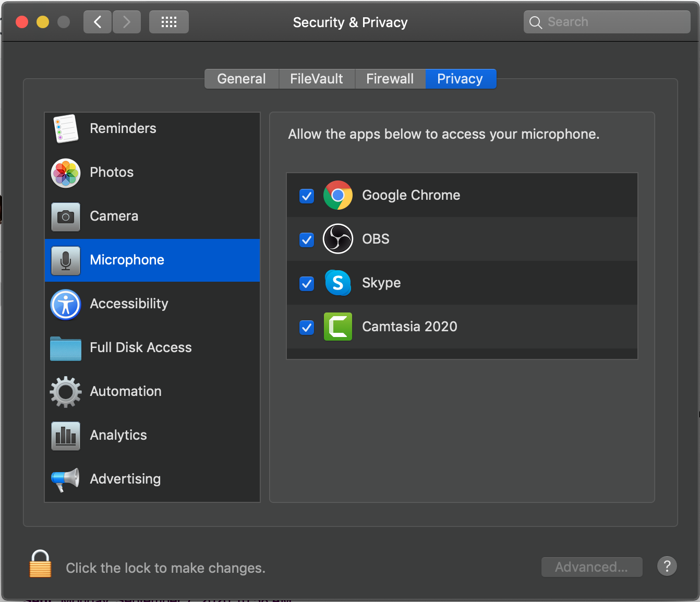Screen dimensions: 700x602
Task: Go back with the left arrow
Action: click(x=98, y=22)
